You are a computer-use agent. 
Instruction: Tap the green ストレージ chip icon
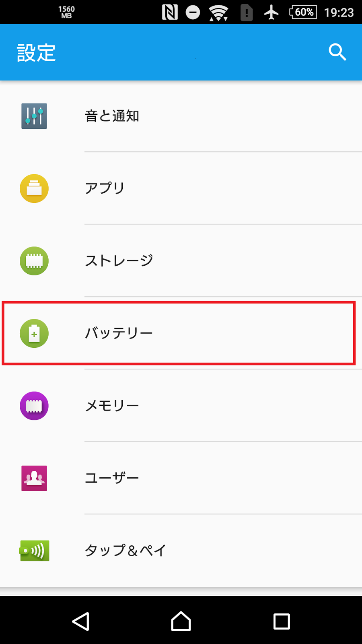34,261
